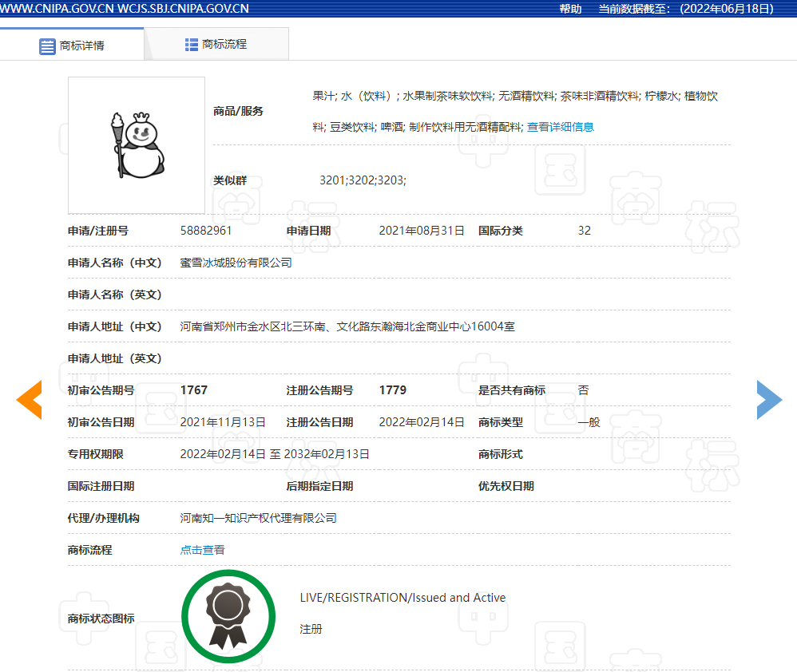Select data cutoff date (2022年06月18日)
Image resolution: width=797 pixels, height=672 pixels.
pos(727,9)
